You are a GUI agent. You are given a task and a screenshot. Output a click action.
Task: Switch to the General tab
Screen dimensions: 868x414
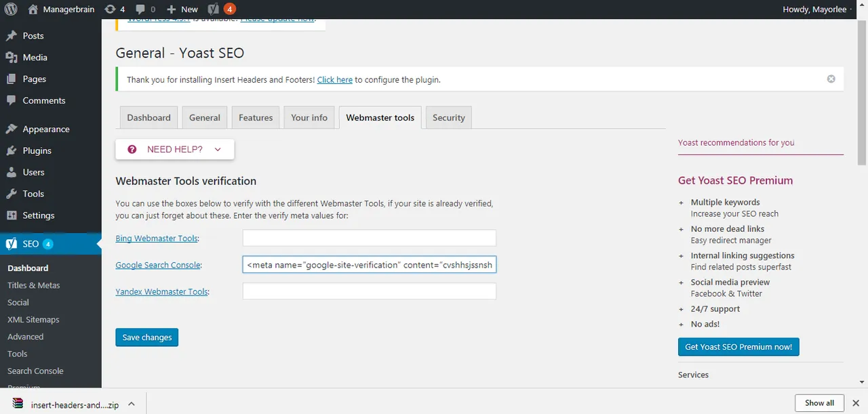(205, 117)
